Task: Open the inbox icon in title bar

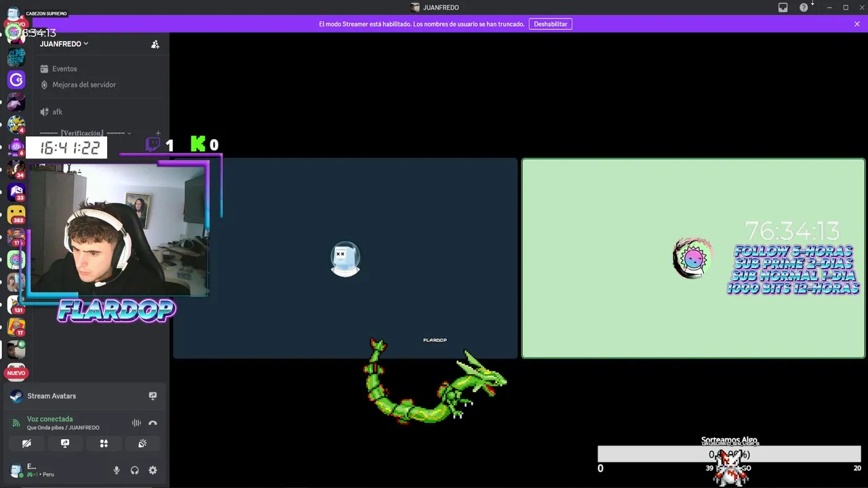Action: point(783,7)
